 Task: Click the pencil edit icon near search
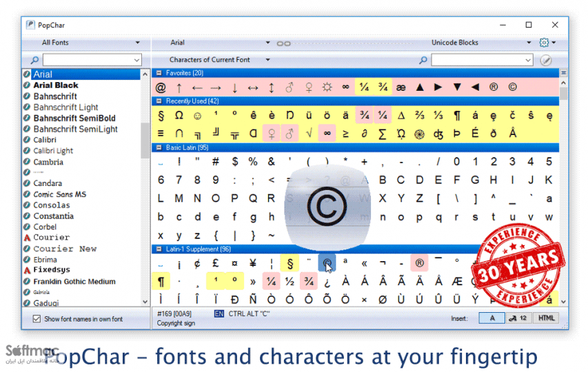[546, 60]
